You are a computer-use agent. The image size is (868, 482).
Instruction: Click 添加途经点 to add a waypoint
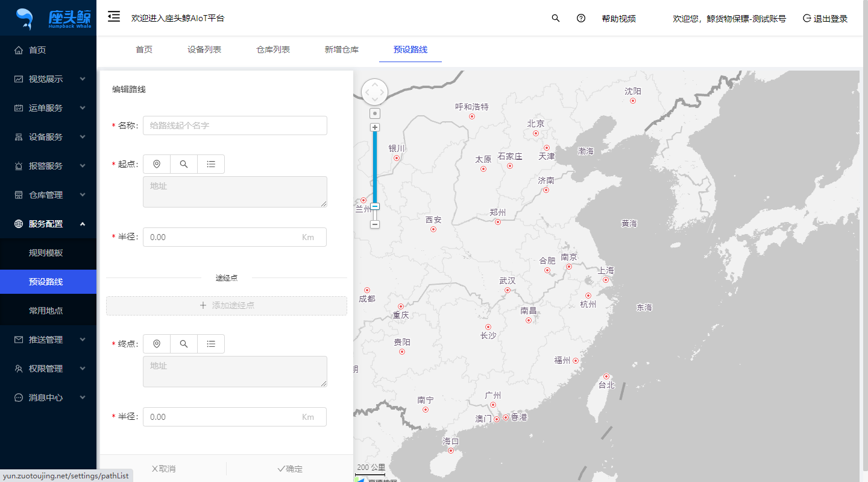click(x=227, y=306)
